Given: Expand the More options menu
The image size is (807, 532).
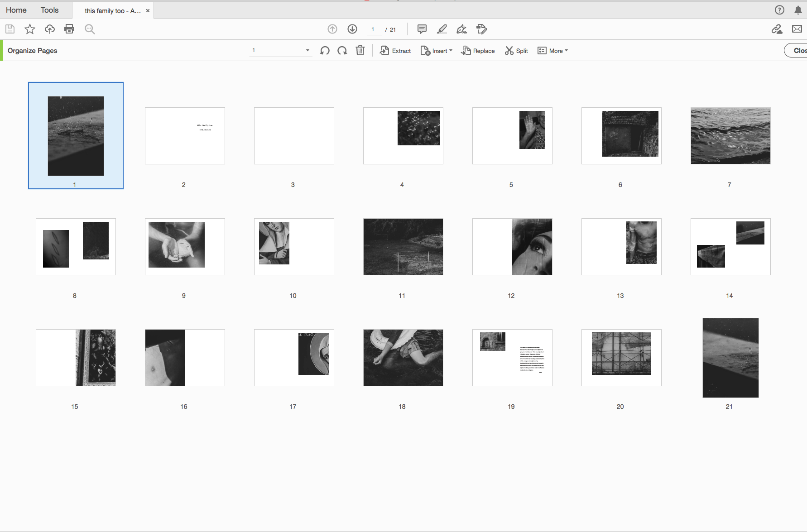Looking at the screenshot, I should 552,50.
